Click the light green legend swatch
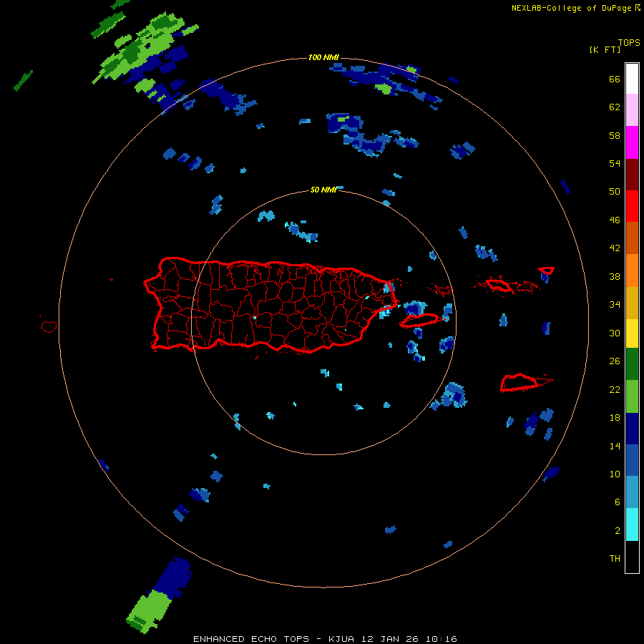This screenshot has height=644, width=644. 632,396
